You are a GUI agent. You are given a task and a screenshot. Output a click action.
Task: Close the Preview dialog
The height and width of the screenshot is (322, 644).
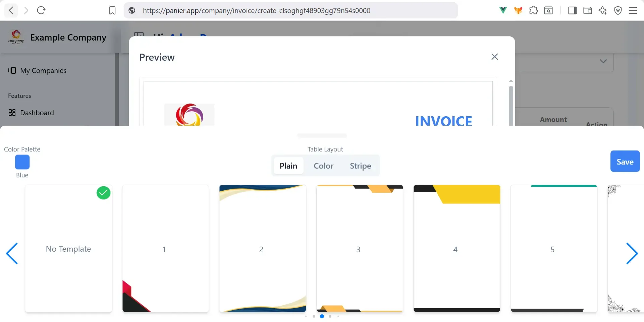click(495, 57)
